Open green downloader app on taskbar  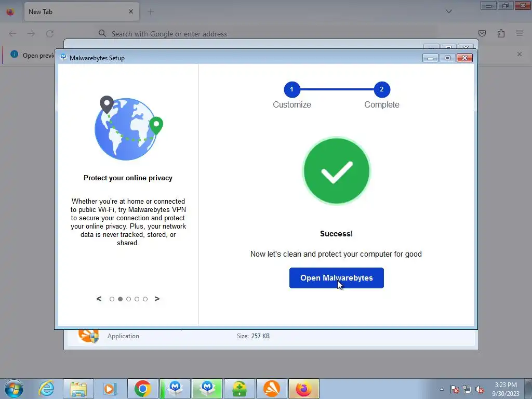click(x=240, y=389)
